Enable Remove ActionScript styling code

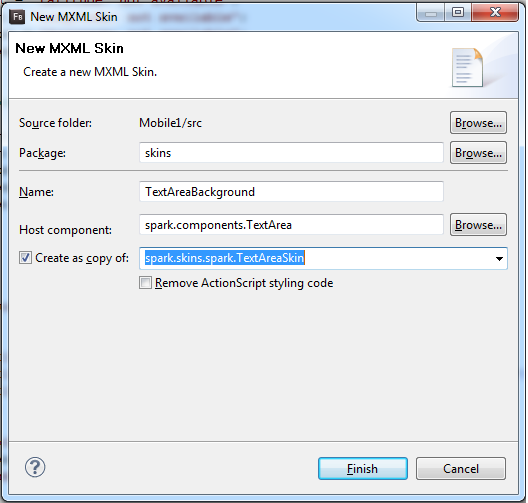pyautogui.click(x=145, y=283)
